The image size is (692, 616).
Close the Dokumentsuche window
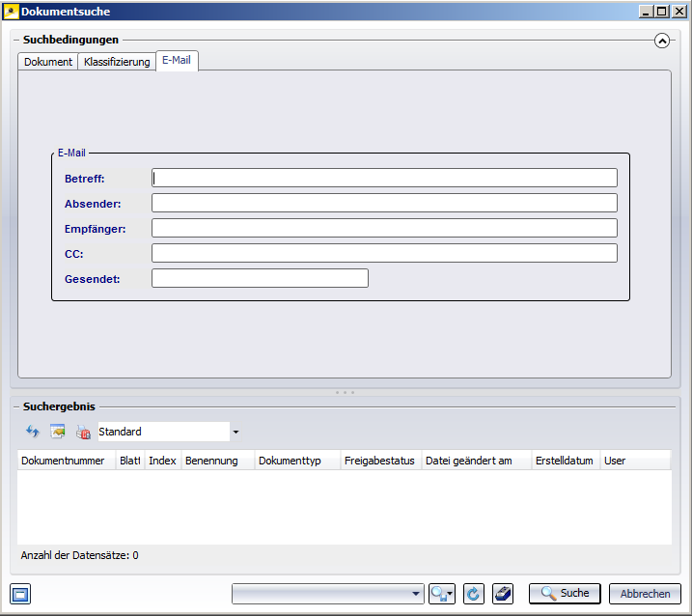[678, 12]
